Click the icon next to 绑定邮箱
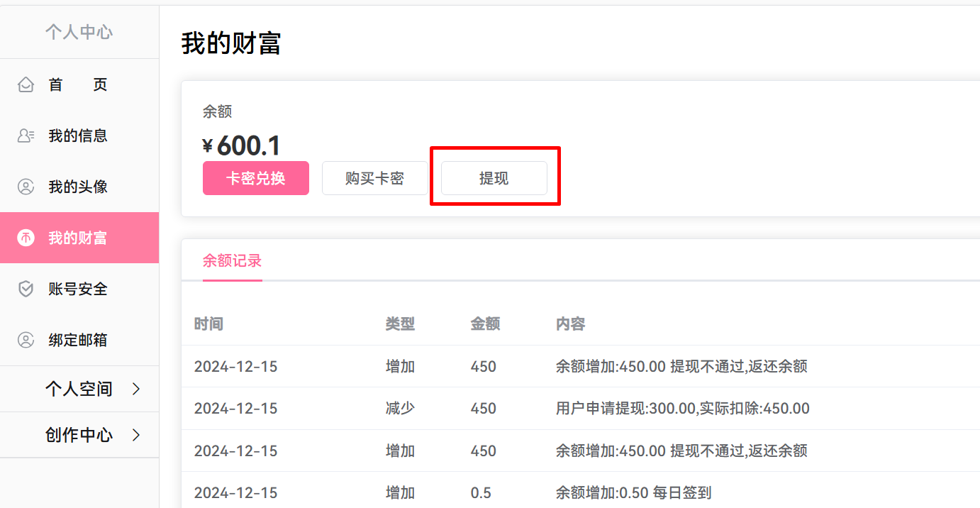Viewport: 980px width, 508px height. click(26, 339)
